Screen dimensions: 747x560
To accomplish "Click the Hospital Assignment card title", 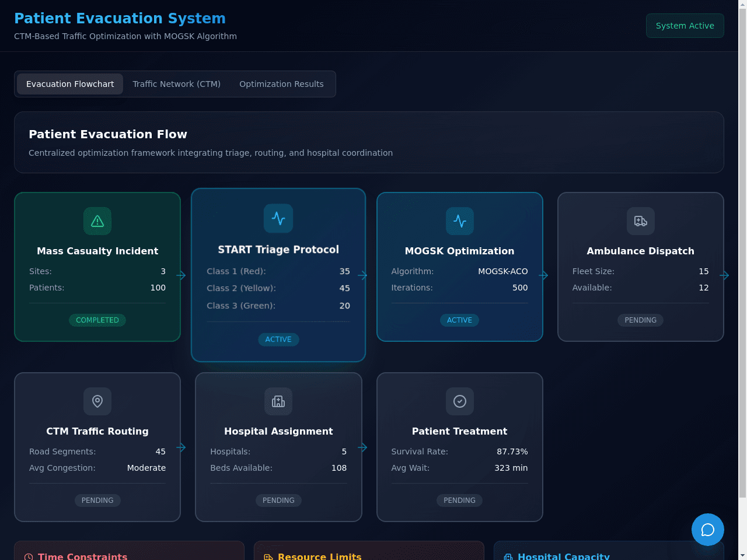I will (278, 431).
